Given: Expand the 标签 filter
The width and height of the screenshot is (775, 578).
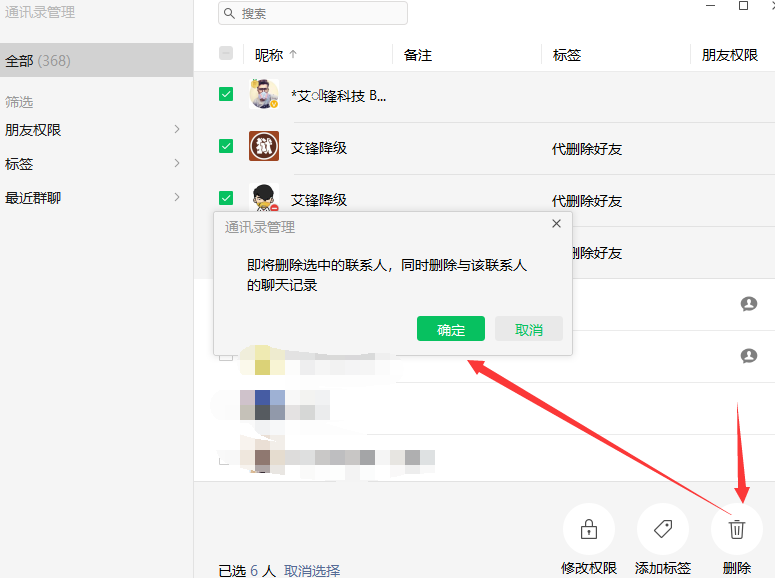Looking at the screenshot, I should (177, 164).
